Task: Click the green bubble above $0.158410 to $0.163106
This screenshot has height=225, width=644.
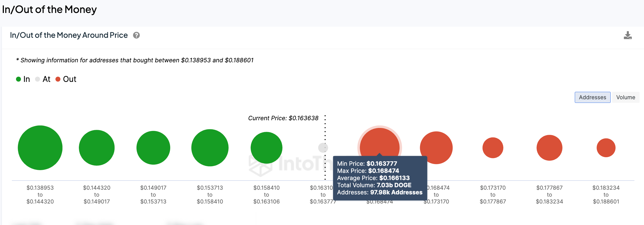Action: coord(266,148)
